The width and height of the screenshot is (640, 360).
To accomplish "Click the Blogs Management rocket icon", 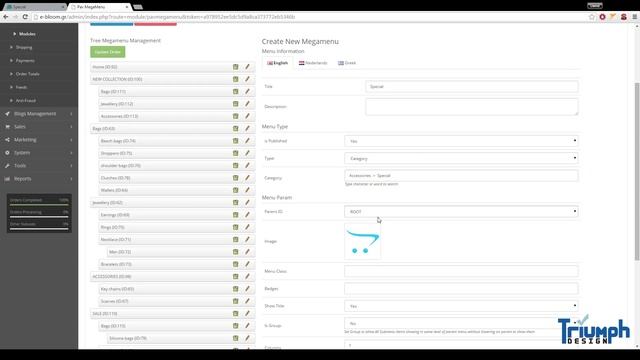I will click(x=7, y=113).
